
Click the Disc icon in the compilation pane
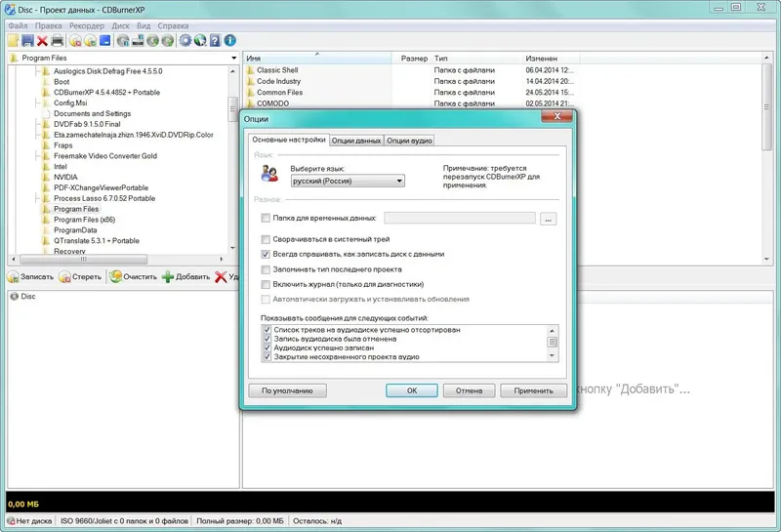point(14,297)
